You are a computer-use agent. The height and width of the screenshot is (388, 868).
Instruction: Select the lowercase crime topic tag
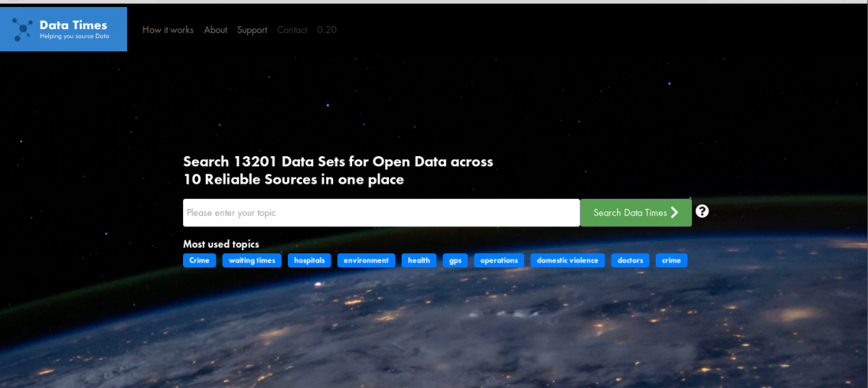pos(672,260)
